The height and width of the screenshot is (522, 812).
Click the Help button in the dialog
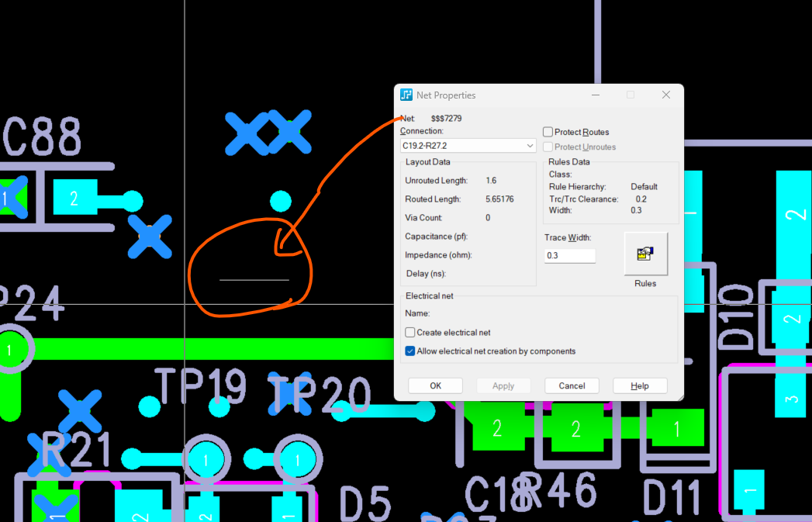(640, 385)
